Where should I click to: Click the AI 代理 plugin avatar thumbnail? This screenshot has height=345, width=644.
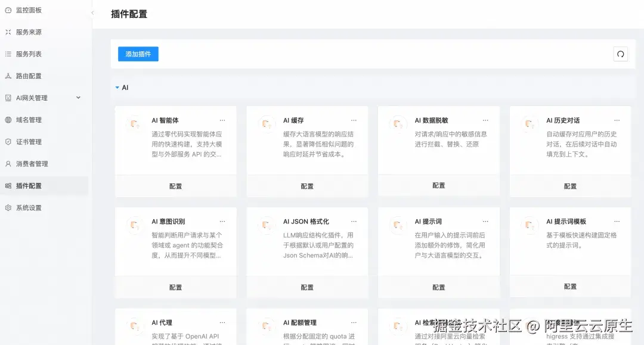click(135, 326)
